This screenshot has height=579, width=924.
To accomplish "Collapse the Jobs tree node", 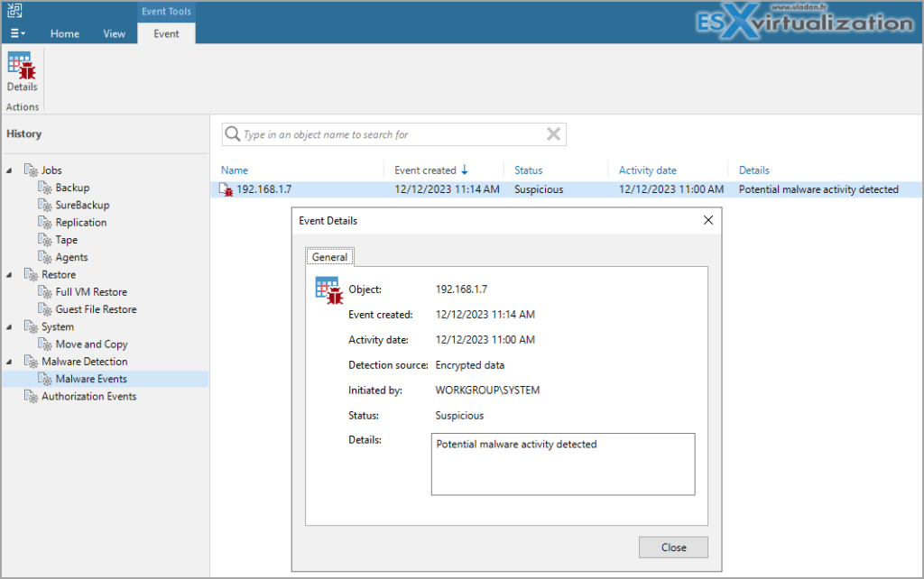I will click(7, 170).
